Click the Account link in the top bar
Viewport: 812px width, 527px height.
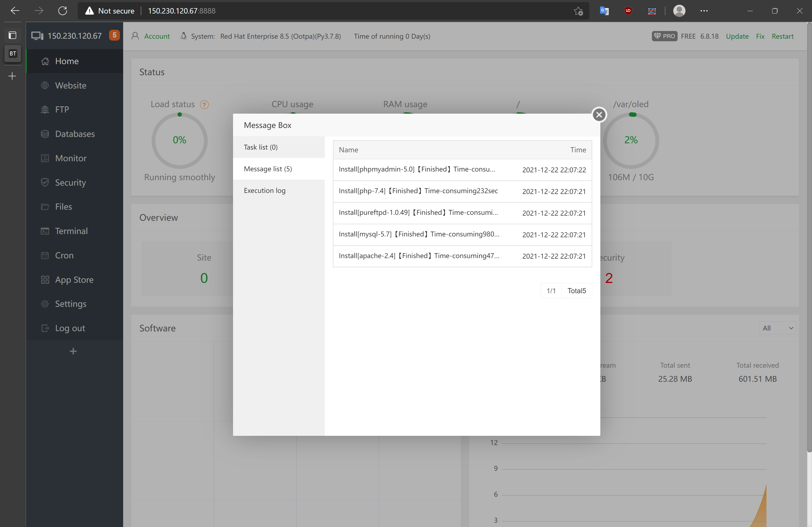pyautogui.click(x=157, y=36)
